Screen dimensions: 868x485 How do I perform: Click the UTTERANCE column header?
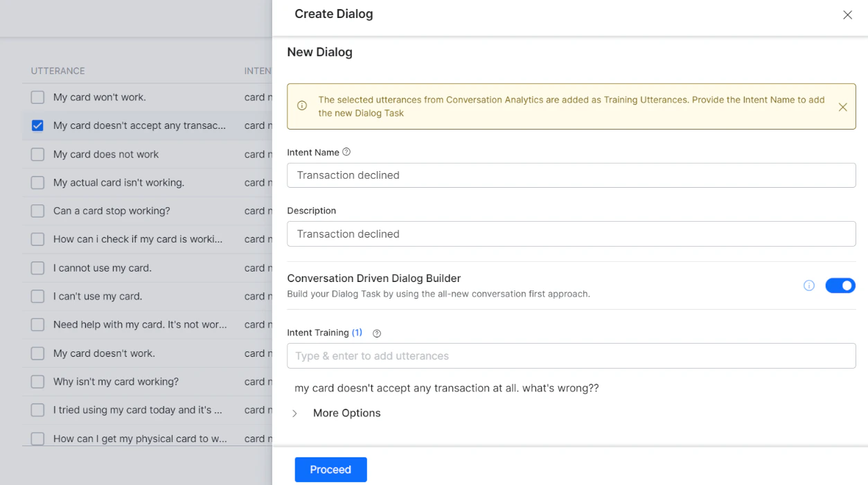pos(57,71)
